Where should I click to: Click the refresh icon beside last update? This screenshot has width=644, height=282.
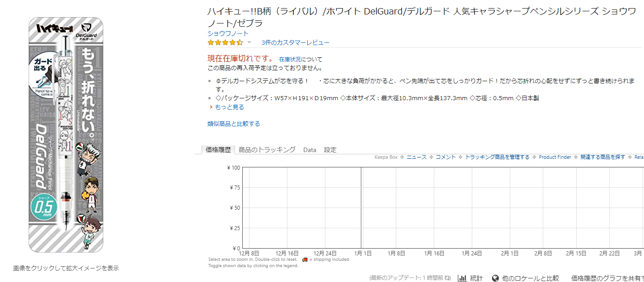[448, 278]
